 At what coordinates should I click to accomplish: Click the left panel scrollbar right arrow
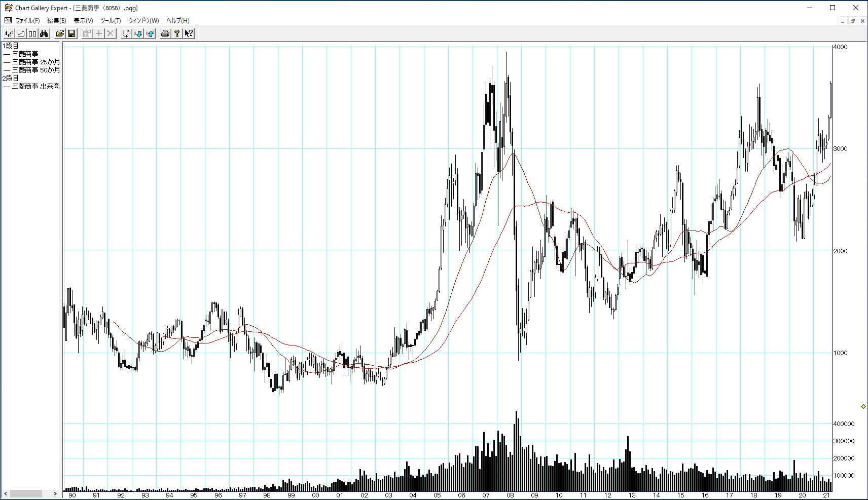[55, 493]
